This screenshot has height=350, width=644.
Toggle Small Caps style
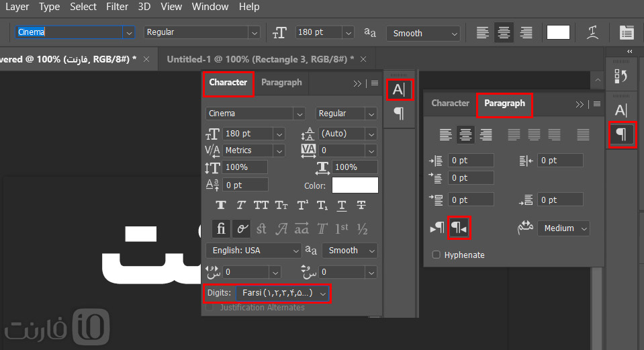click(x=281, y=205)
